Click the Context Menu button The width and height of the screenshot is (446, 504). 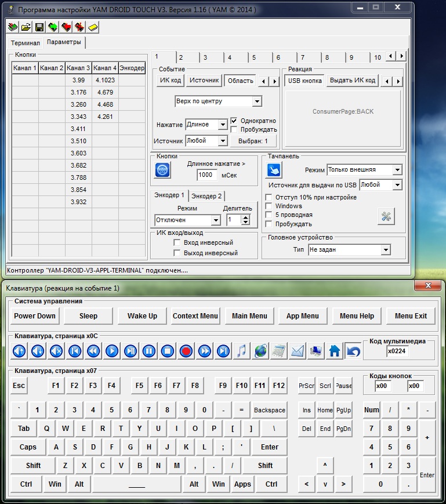(195, 316)
